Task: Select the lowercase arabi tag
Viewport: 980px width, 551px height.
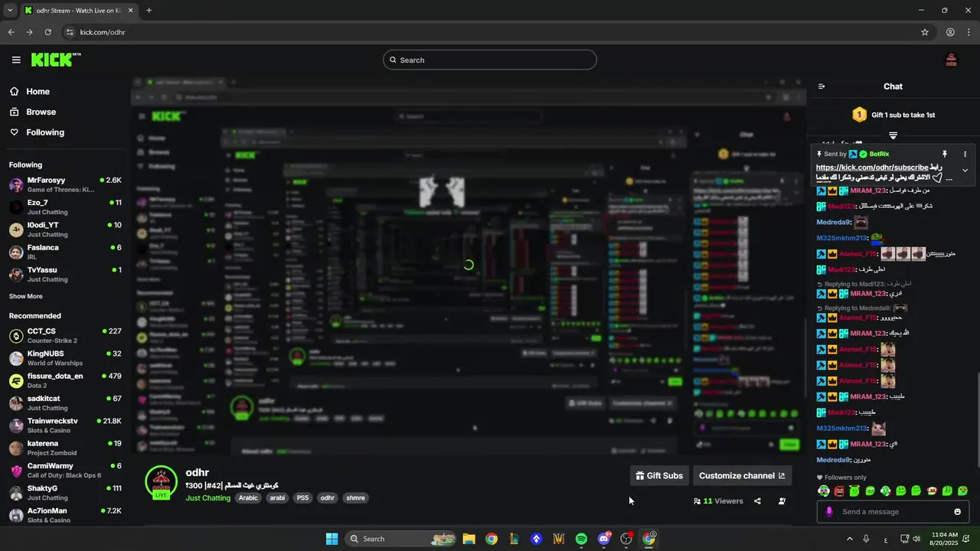Action: click(x=277, y=498)
